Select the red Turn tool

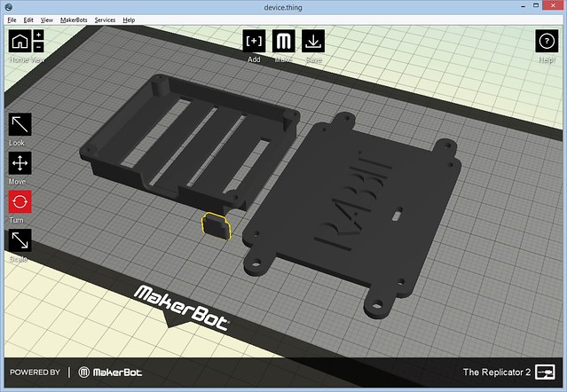(x=20, y=202)
